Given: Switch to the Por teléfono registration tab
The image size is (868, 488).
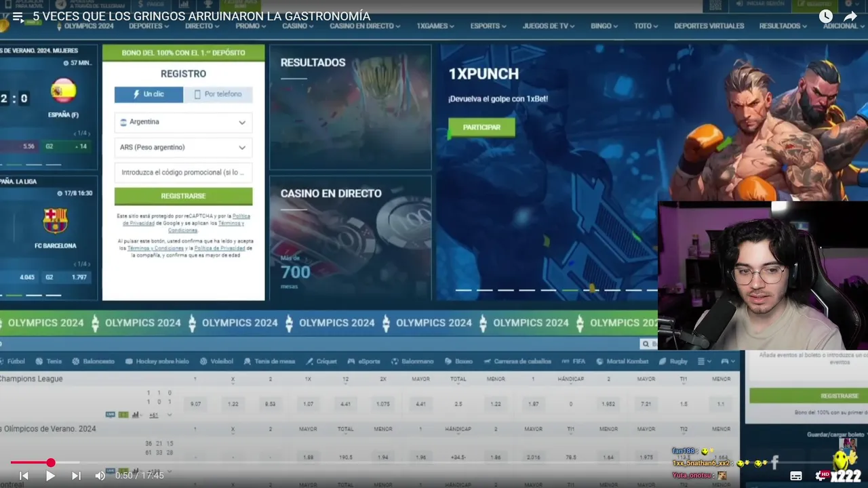Looking at the screenshot, I should point(218,94).
